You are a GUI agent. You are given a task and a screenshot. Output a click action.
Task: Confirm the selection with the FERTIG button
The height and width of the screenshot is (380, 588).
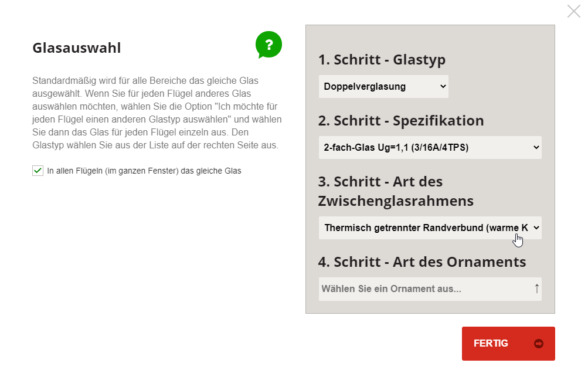point(508,344)
